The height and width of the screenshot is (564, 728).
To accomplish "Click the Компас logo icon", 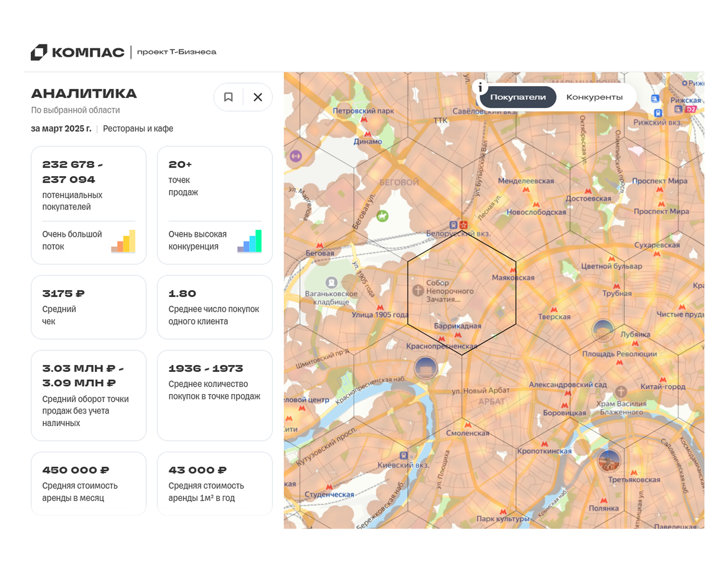I will point(39,52).
